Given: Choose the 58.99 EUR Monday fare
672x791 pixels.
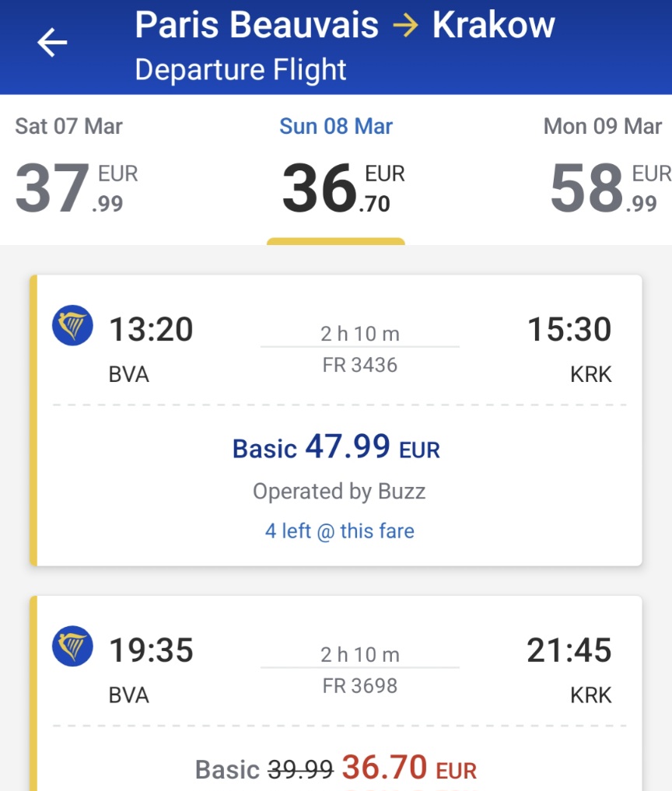Looking at the screenshot, I should (x=611, y=187).
